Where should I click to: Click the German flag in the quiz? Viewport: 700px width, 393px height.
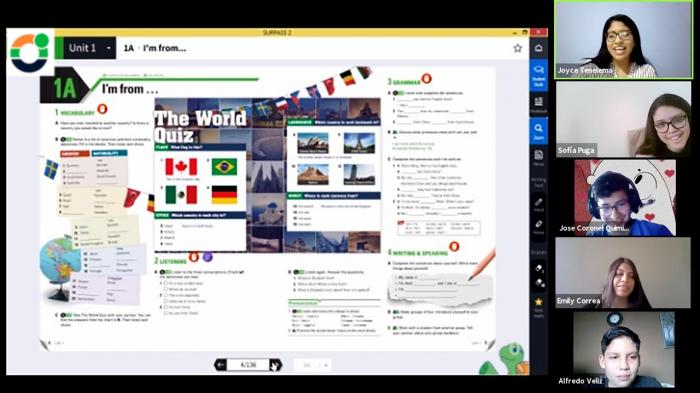pyautogui.click(x=224, y=195)
